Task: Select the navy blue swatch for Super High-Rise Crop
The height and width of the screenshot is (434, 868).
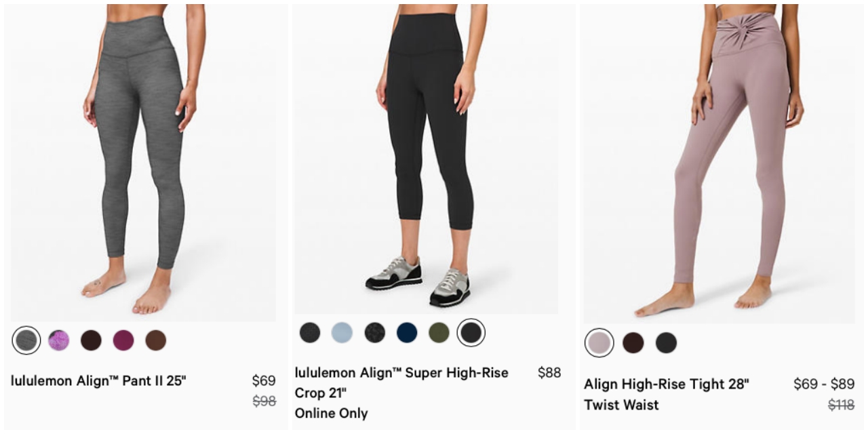Action: coord(407,332)
